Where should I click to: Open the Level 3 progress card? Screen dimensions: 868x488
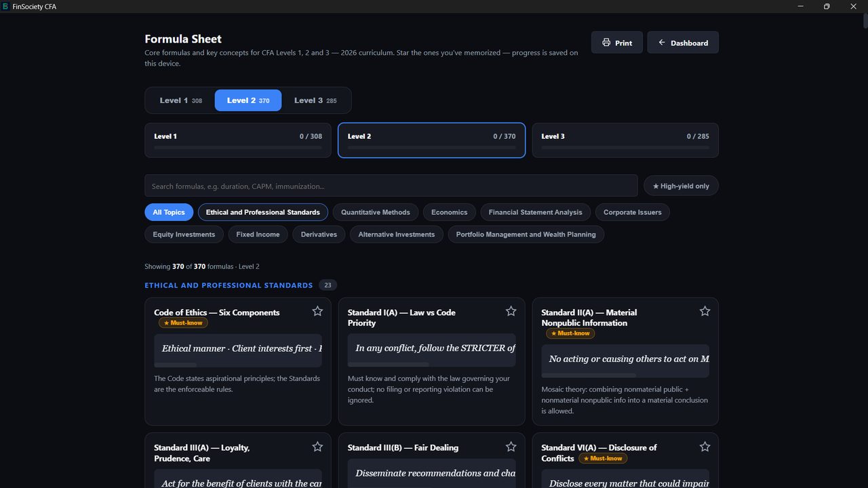625,140
